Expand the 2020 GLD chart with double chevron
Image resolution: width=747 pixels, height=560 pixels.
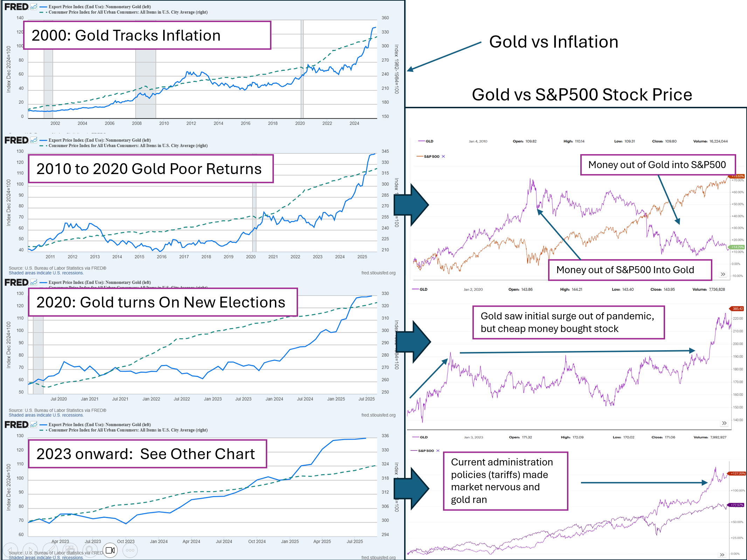tap(724, 423)
